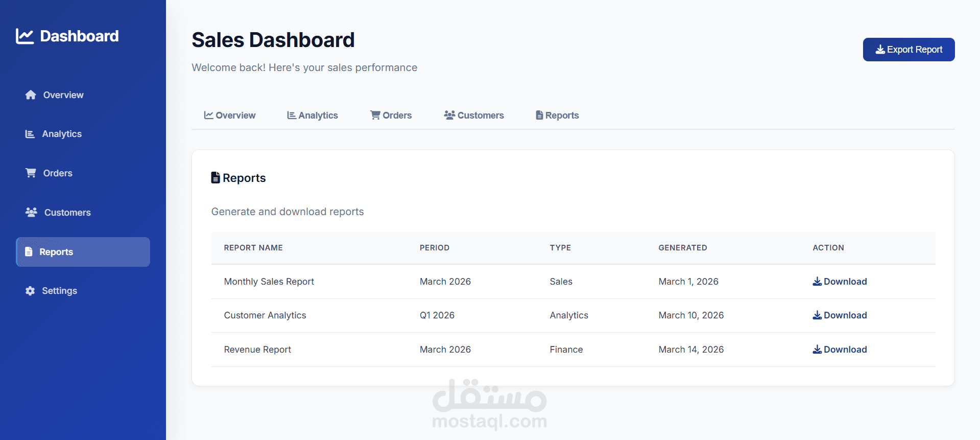Switch to the Overview tab
Screen dimensions: 980x440
click(x=230, y=115)
